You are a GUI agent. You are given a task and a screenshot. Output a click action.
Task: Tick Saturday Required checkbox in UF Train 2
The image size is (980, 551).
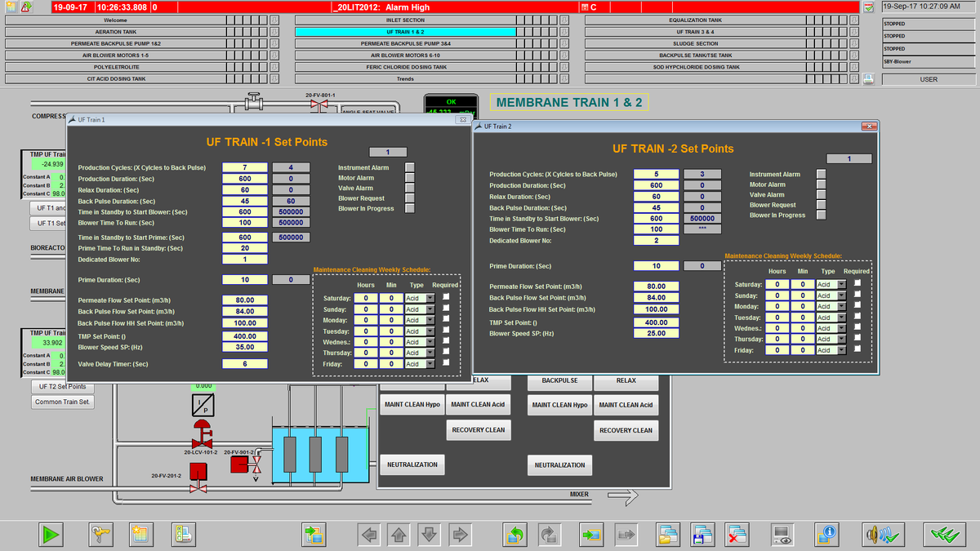[x=857, y=283]
